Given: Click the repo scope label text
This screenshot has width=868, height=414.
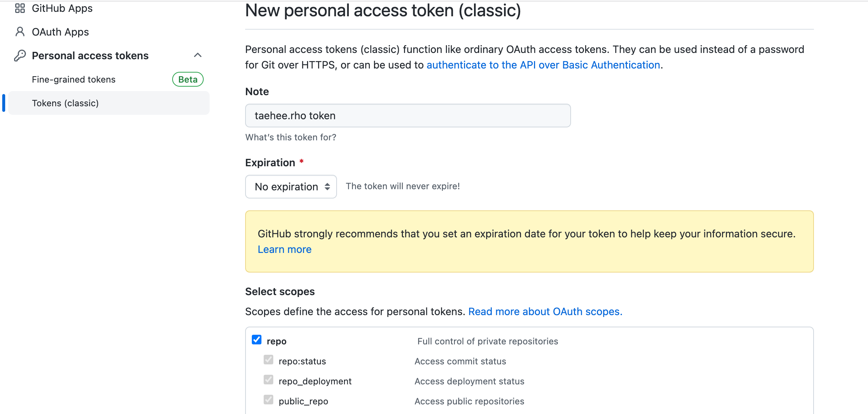Looking at the screenshot, I should 277,341.
